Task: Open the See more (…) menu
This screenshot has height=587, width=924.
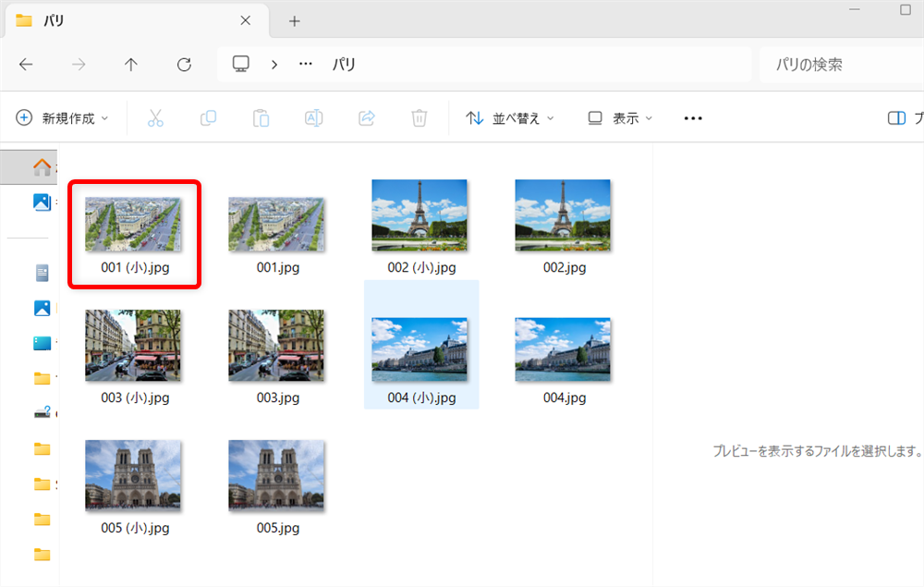Action: pyautogui.click(x=692, y=117)
